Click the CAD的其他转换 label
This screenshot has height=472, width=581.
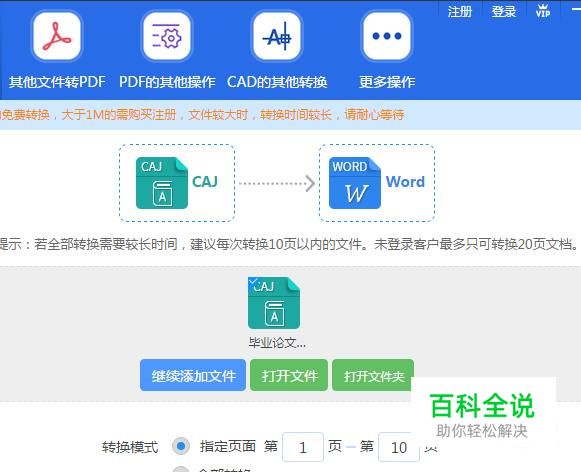click(x=277, y=82)
